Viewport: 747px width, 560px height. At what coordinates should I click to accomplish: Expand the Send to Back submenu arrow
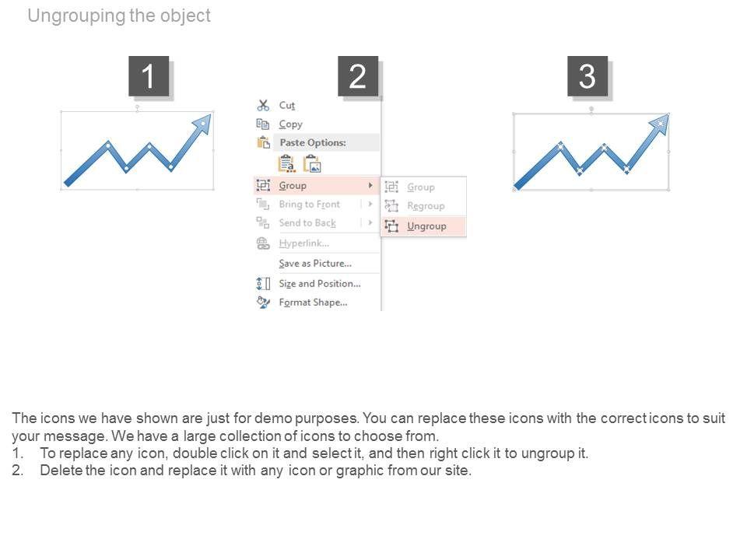pyautogui.click(x=370, y=222)
